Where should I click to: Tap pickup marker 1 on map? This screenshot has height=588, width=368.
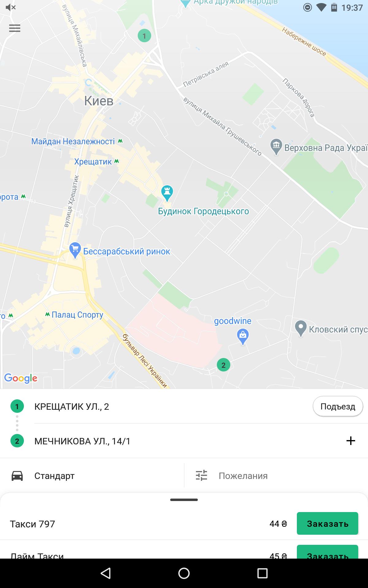pyautogui.click(x=144, y=36)
